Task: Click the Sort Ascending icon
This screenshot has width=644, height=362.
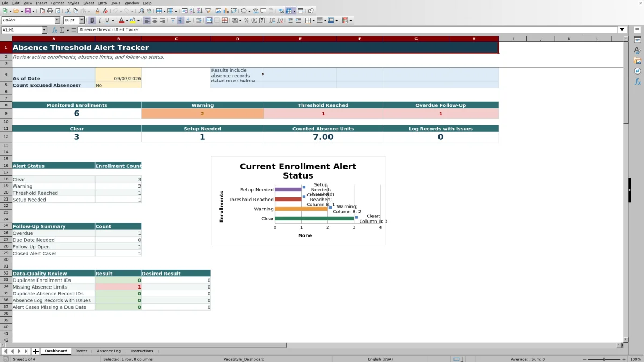Action: click(192, 11)
